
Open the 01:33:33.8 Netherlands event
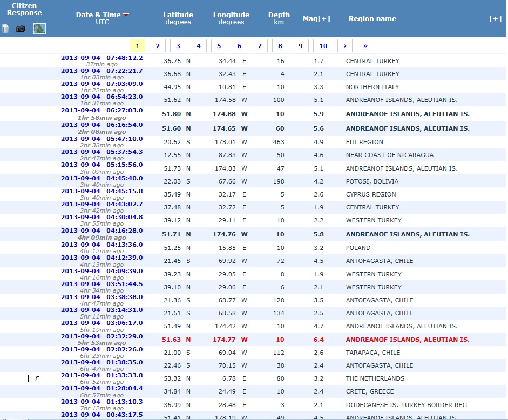[x=101, y=375]
